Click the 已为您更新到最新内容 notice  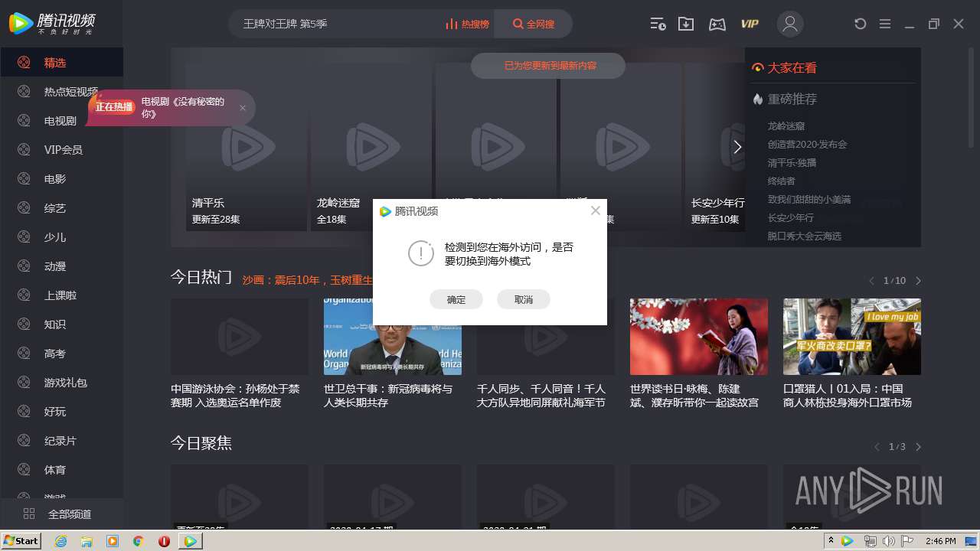pyautogui.click(x=548, y=66)
